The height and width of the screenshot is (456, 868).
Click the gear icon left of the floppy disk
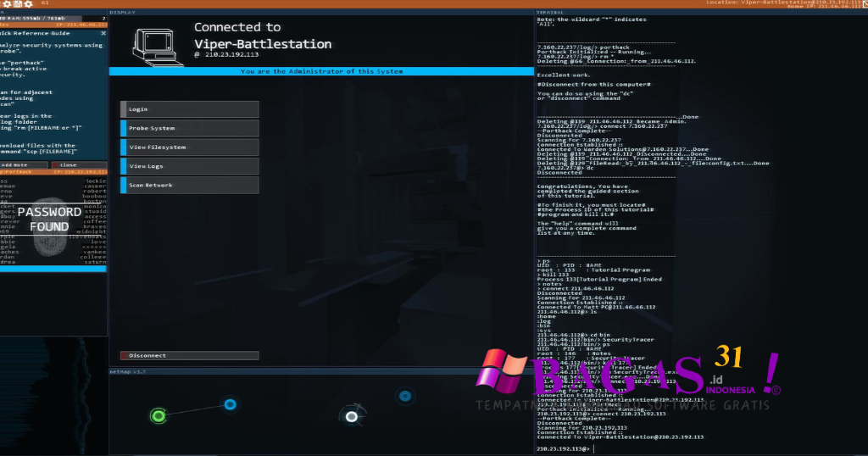7,3
